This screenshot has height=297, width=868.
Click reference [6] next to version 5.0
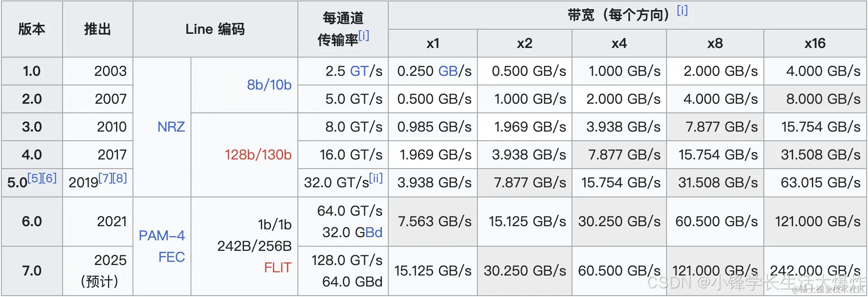click(x=50, y=178)
